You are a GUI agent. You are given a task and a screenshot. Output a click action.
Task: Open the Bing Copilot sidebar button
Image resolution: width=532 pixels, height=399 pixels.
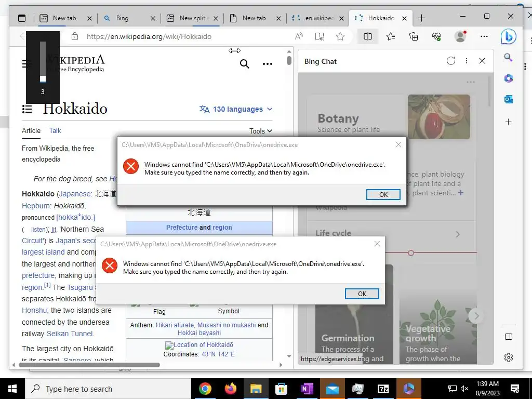(x=508, y=37)
